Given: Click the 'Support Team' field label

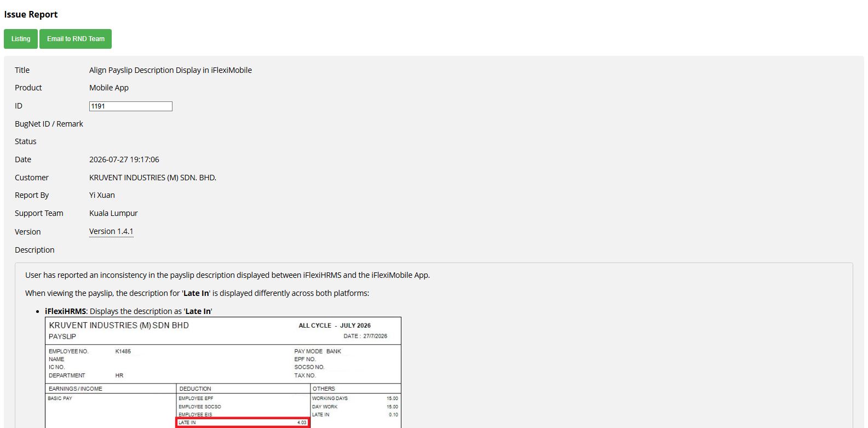Looking at the screenshot, I should (39, 213).
